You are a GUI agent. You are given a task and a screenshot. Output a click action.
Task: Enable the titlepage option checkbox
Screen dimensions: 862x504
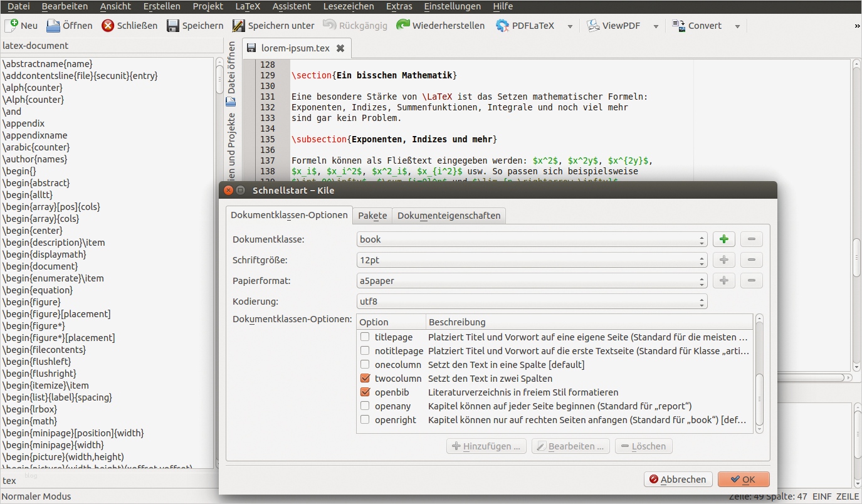click(365, 337)
